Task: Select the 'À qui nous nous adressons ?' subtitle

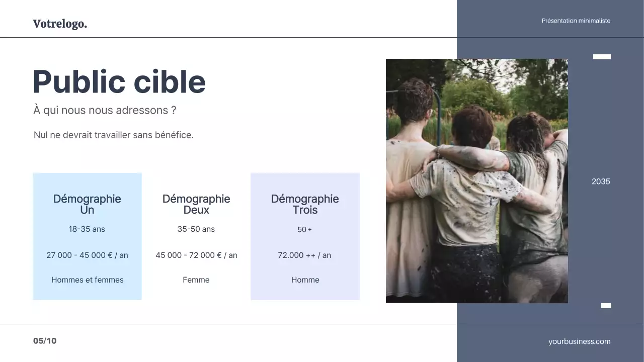Action: [x=105, y=110]
